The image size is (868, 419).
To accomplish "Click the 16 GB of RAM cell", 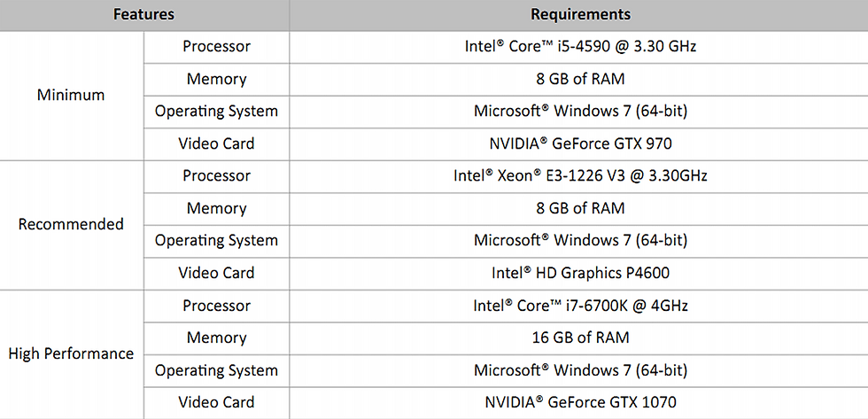I will [x=578, y=338].
